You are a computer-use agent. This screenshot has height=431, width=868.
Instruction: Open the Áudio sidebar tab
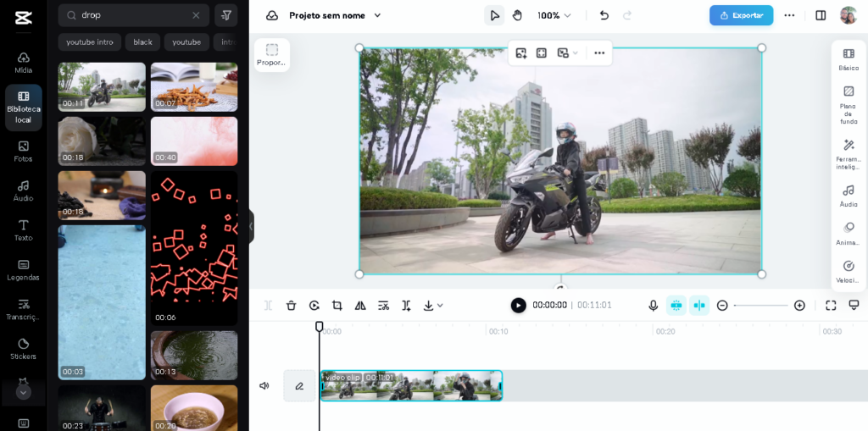pos(23,191)
